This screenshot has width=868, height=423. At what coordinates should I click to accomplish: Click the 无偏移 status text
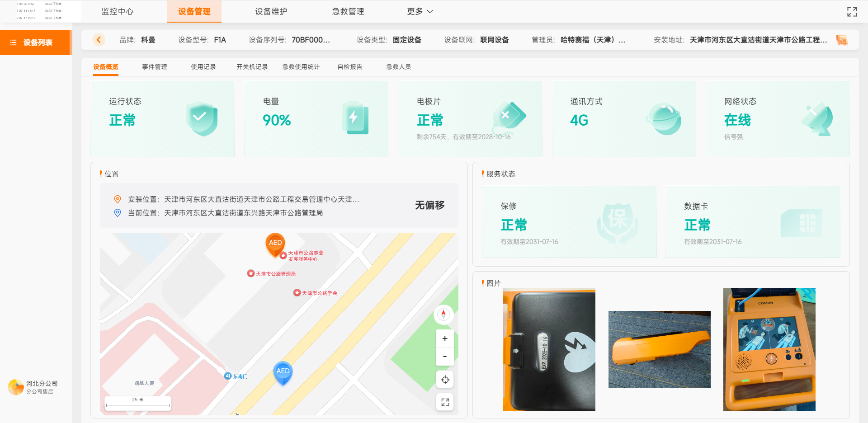(430, 205)
